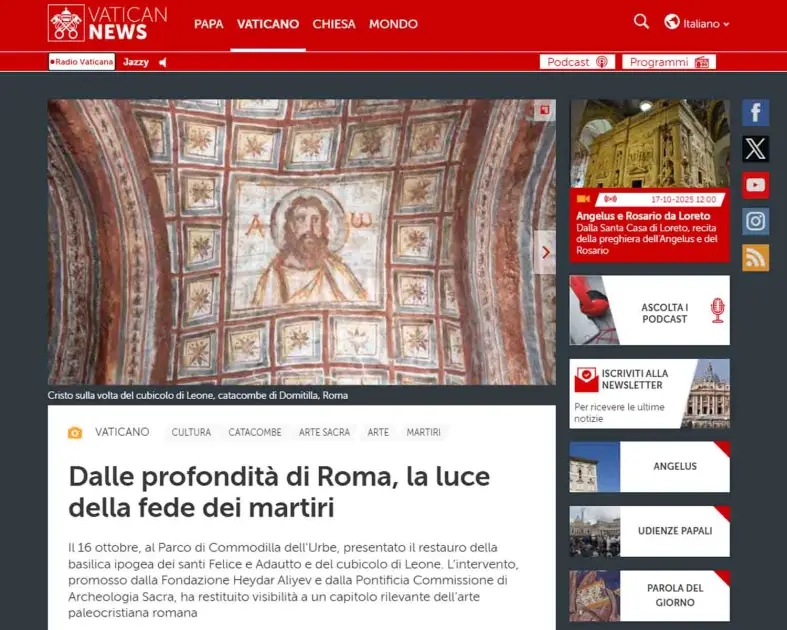
Task: Advance slideshow with right arrow
Action: tap(545, 252)
